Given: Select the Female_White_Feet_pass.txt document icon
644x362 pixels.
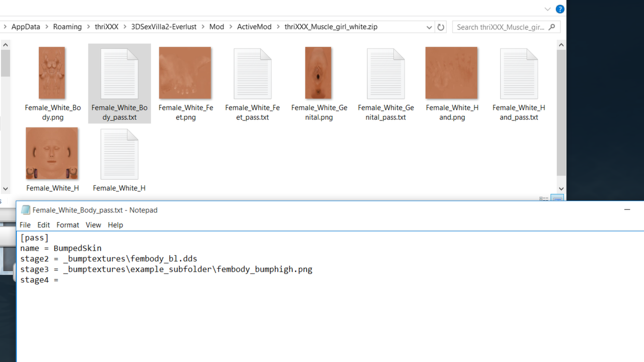Looking at the screenshot, I should tap(253, 73).
